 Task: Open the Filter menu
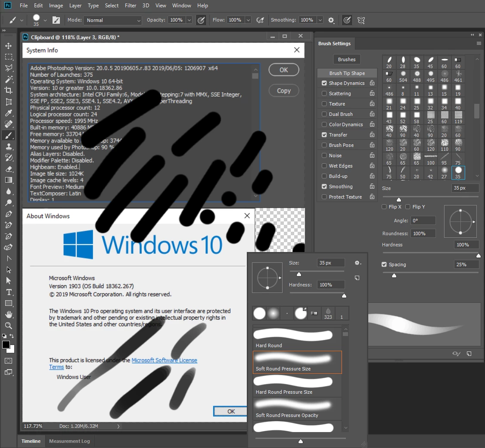[x=131, y=6]
